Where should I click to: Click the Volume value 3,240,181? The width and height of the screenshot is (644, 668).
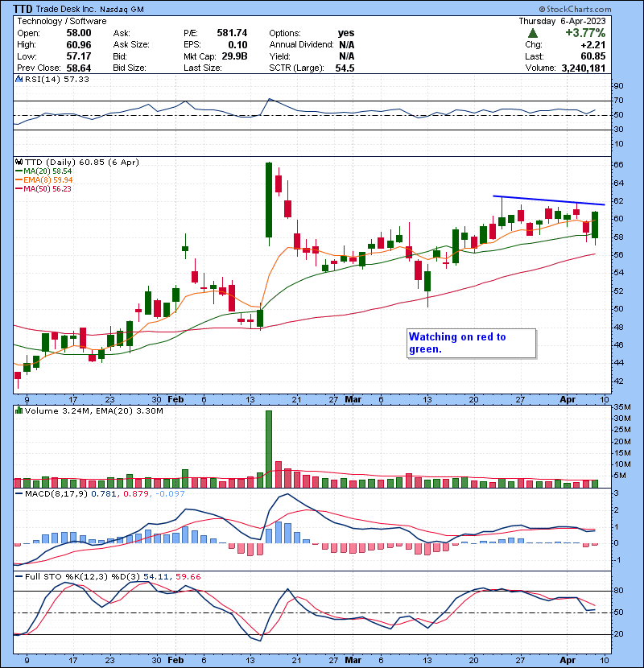tap(584, 68)
